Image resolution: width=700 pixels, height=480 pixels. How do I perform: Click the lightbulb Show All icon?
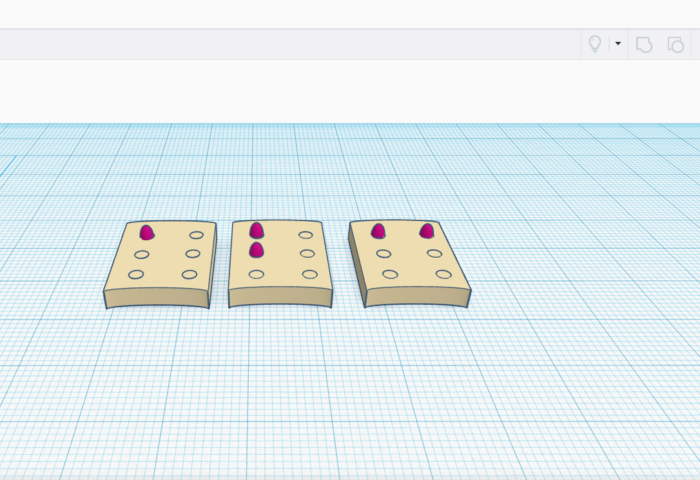[595, 44]
